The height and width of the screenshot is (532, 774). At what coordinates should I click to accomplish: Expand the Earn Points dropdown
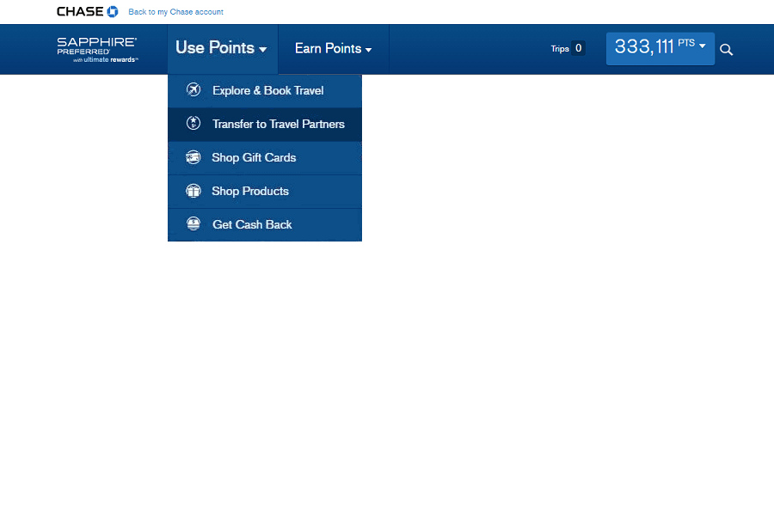(x=333, y=49)
